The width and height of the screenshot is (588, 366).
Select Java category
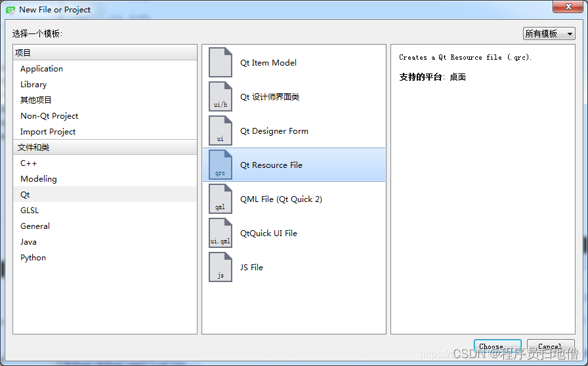tap(104, 242)
